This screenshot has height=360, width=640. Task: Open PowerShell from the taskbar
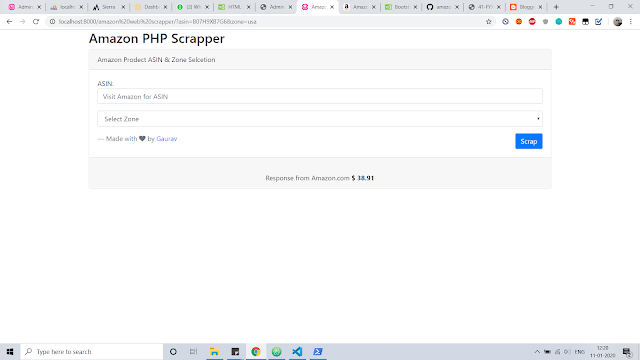[x=318, y=351]
